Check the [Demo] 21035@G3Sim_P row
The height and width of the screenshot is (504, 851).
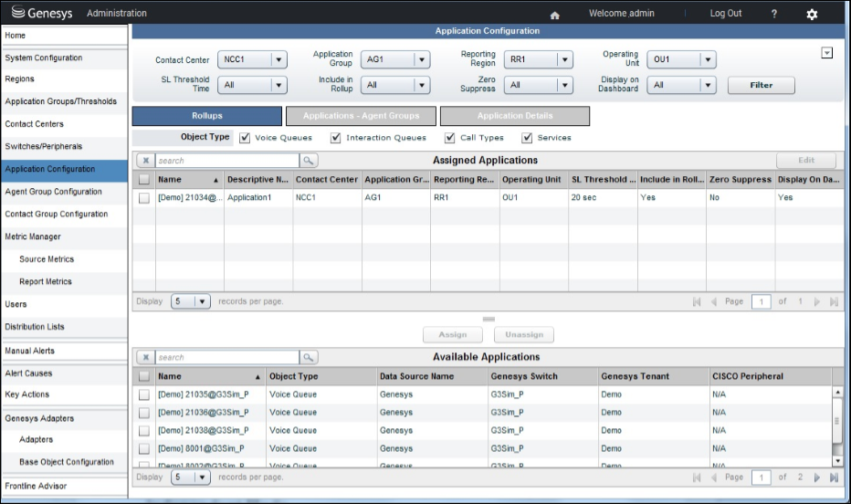point(144,395)
